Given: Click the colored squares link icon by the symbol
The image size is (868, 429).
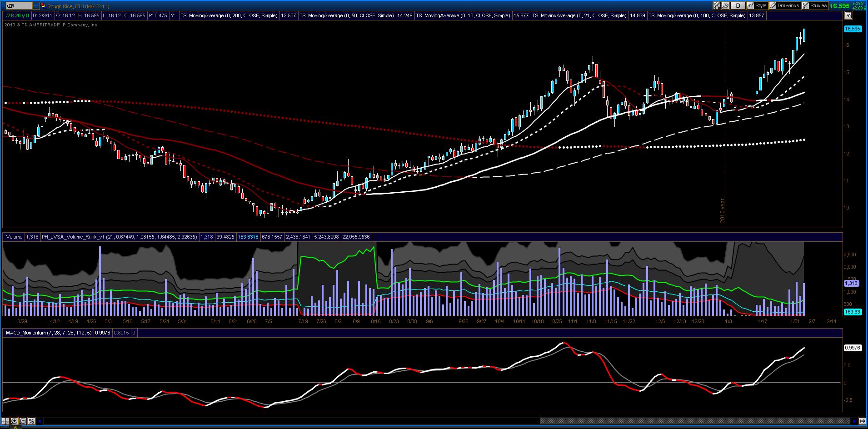Looking at the screenshot, I should pos(43,6).
